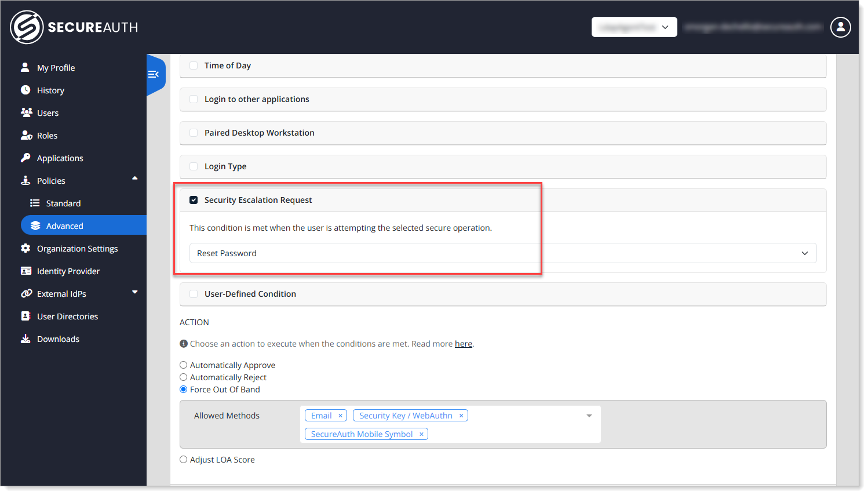Click the info icon beside action description

click(x=184, y=344)
